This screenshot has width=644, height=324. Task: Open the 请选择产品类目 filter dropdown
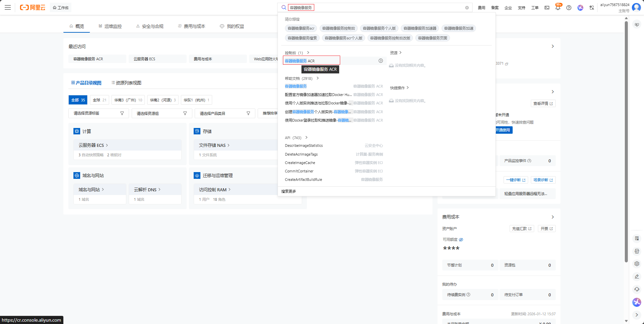pyautogui.click(x=225, y=114)
